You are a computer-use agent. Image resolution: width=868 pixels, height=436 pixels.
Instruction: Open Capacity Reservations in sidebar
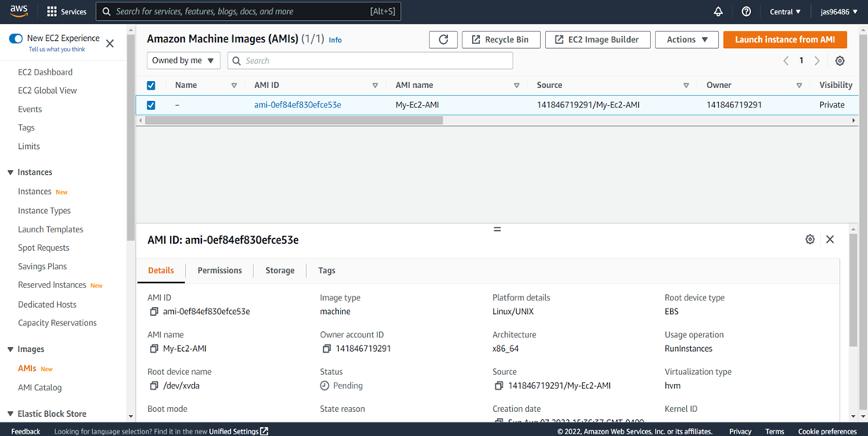[x=57, y=322]
